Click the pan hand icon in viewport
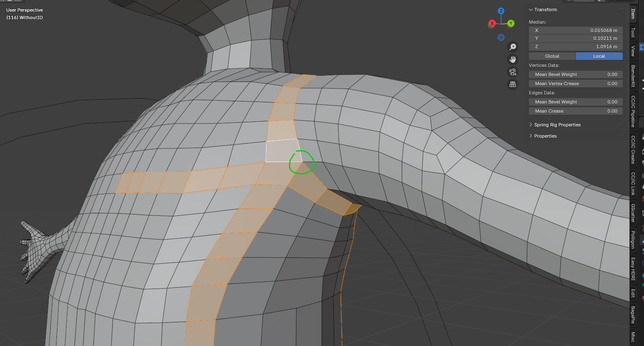The height and width of the screenshot is (346, 644). (x=513, y=59)
